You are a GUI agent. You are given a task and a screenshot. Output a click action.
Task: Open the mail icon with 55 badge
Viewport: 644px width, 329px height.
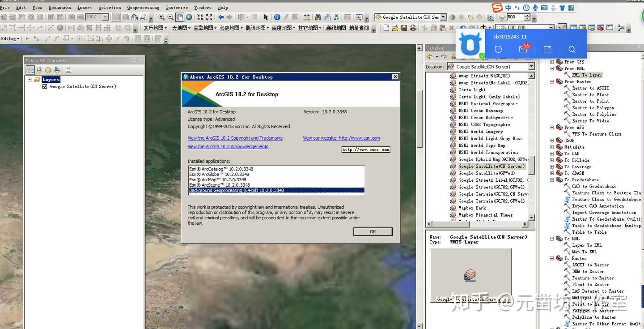(x=523, y=49)
